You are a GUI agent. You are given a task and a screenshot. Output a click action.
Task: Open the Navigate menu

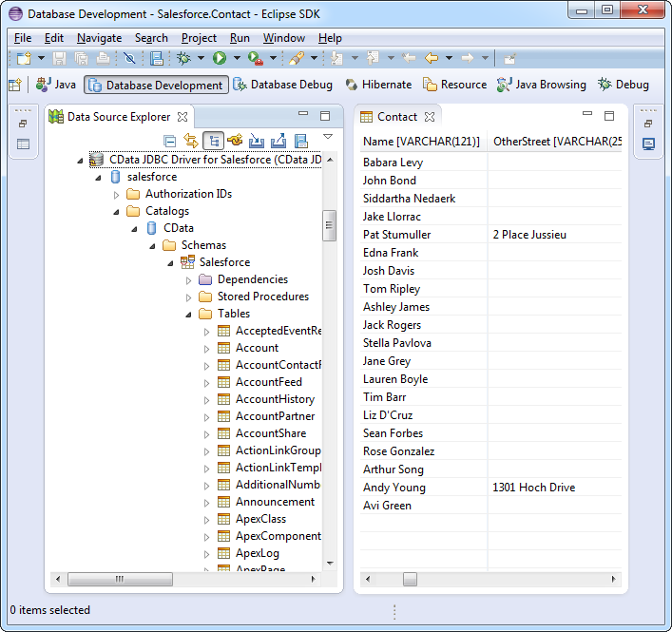(x=99, y=38)
